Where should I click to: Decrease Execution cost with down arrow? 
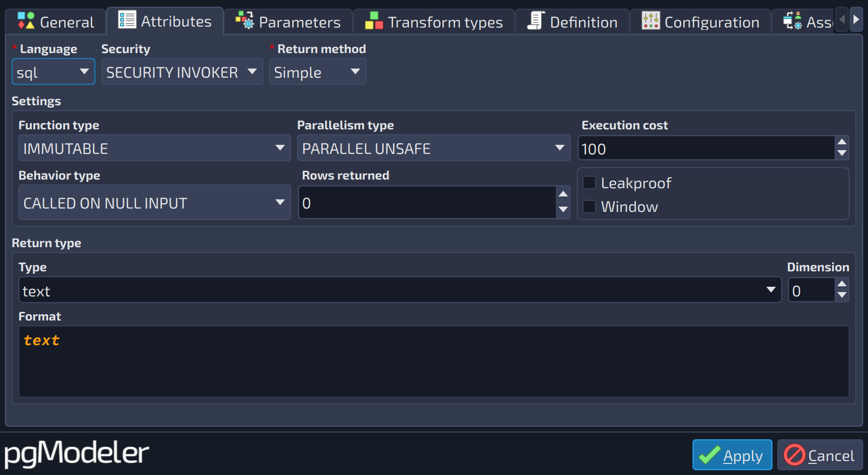[842, 154]
